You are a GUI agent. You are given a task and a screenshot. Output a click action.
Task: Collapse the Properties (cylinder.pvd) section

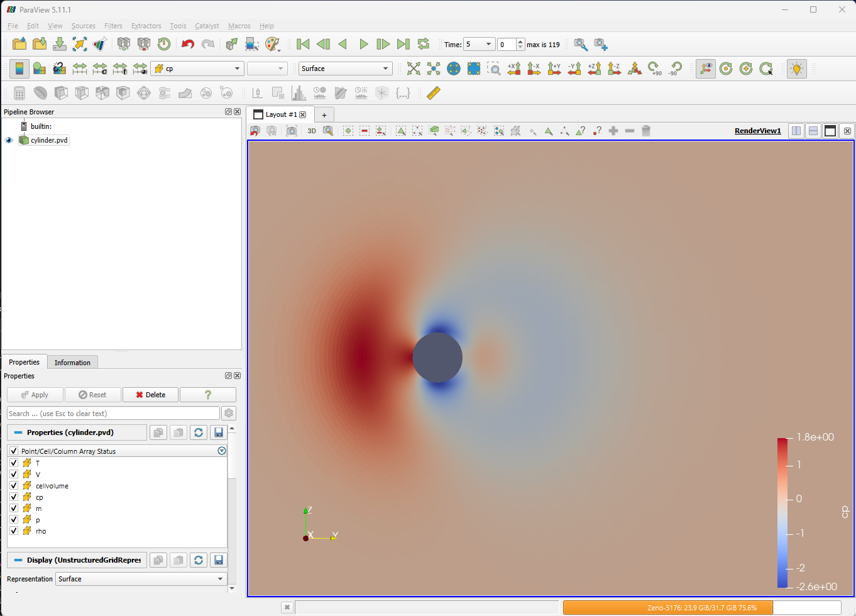point(18,432)
